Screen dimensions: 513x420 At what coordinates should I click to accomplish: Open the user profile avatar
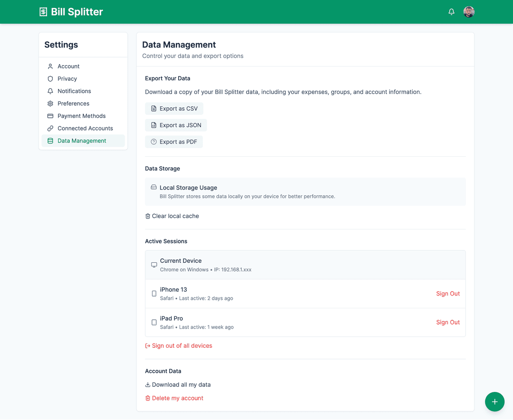pos(469,12)
